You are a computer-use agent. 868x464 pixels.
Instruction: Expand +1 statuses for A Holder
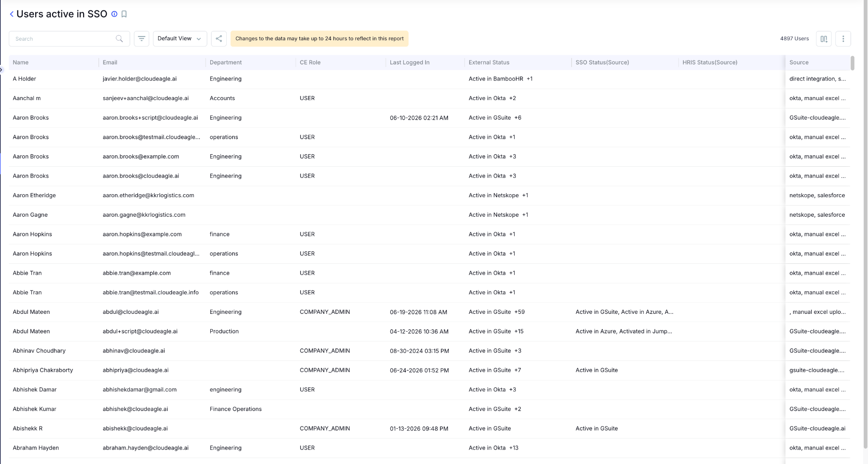point(529,79)
